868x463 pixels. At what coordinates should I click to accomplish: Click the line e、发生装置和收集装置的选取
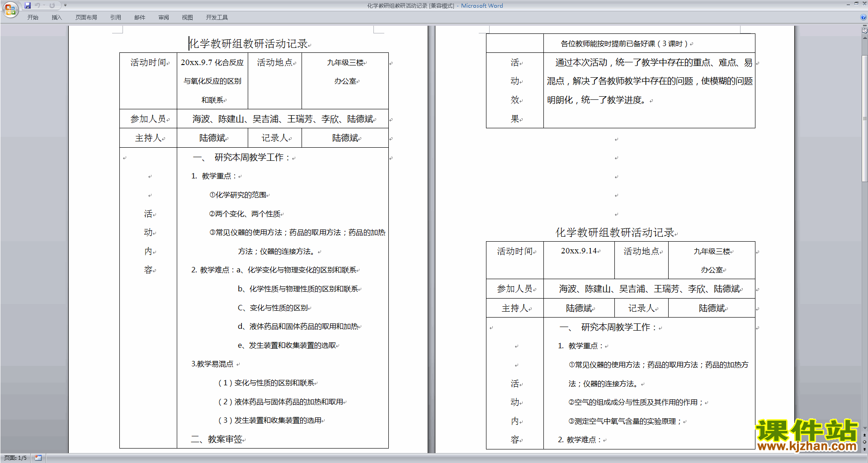pos(287,345)
